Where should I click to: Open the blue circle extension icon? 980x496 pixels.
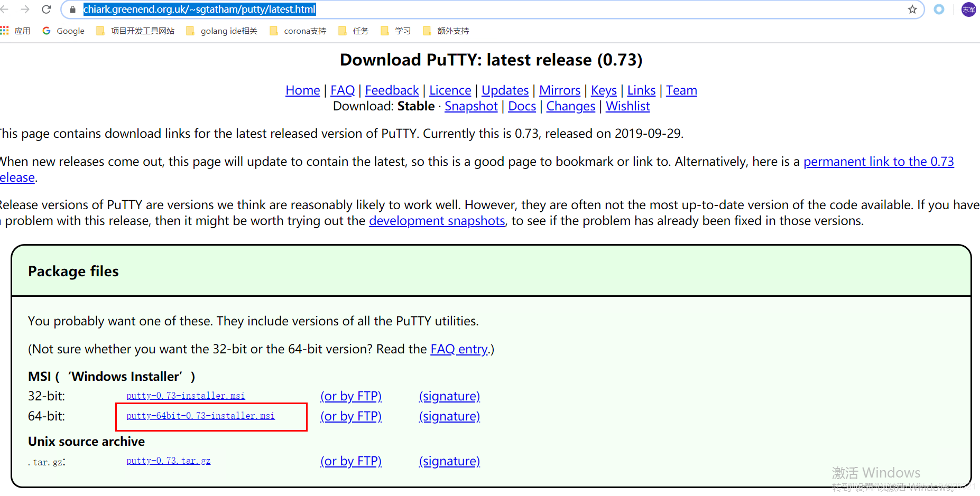(x=939, y=10)
